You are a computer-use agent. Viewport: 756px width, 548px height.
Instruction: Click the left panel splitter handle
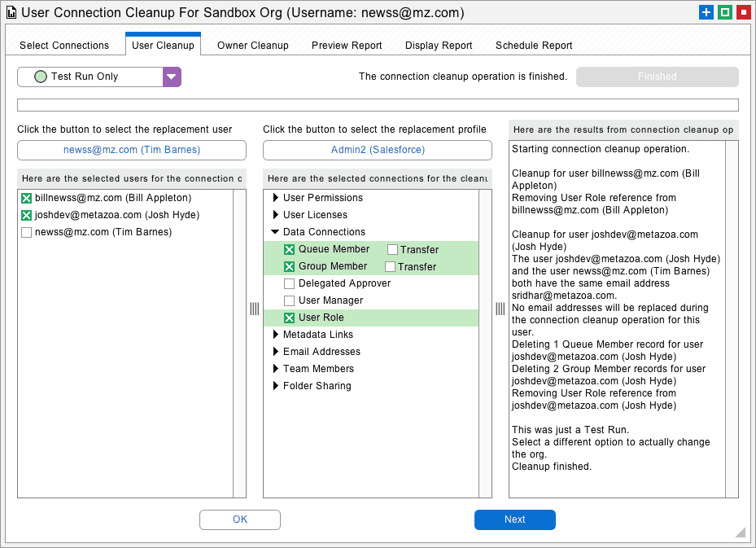pyautogui.click(x=255, y=309)
